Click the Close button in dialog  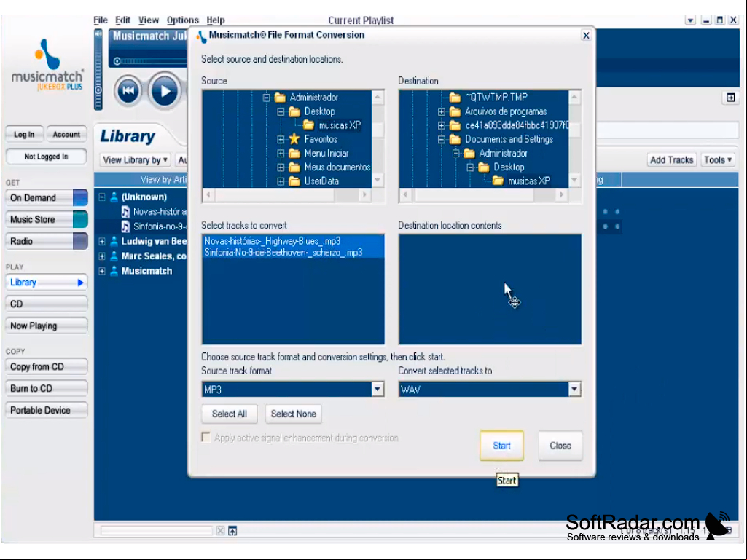click(560, 446)
